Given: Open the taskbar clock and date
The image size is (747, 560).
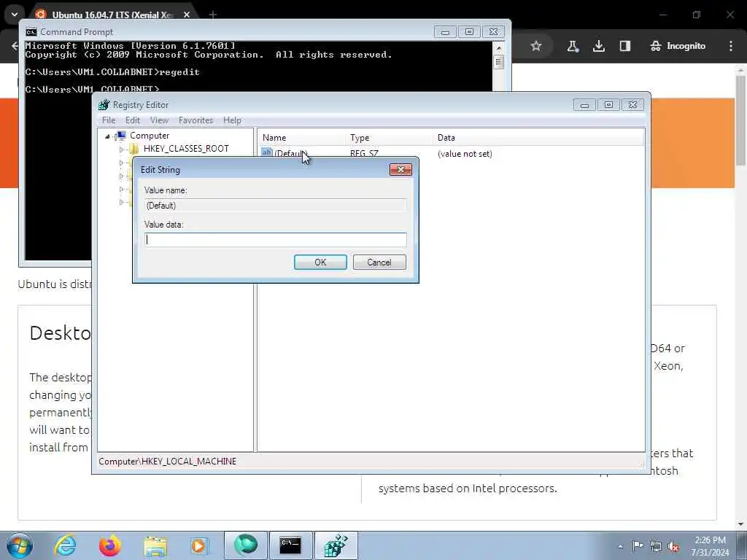Looking at the screenshot, I should pos(710,546).
